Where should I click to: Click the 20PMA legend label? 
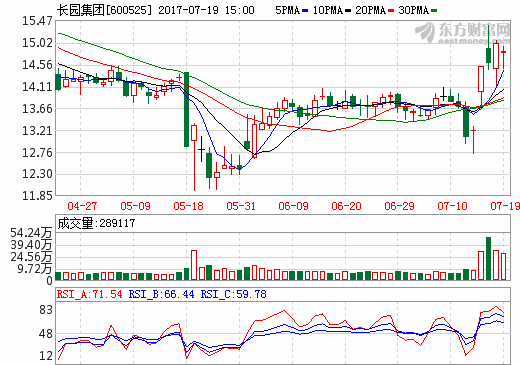[371, 10]
